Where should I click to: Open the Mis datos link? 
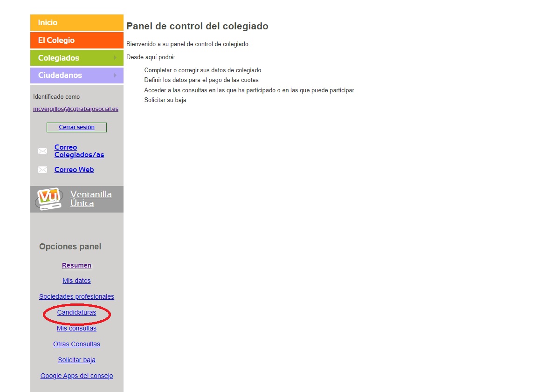click(76, 281)
